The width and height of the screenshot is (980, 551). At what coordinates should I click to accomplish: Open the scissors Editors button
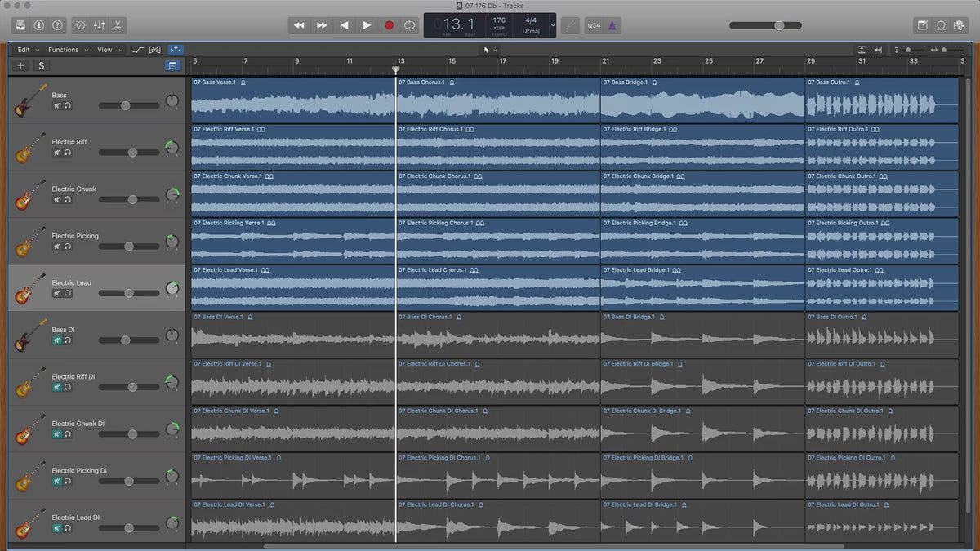coord(118,25)
